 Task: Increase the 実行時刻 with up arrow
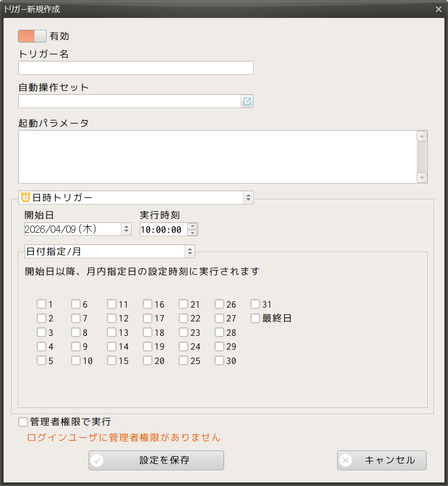click(192, 226)
